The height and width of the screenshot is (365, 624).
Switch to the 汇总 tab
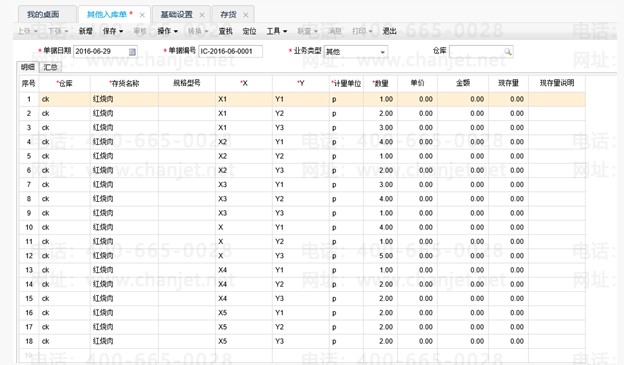point(50,67)
